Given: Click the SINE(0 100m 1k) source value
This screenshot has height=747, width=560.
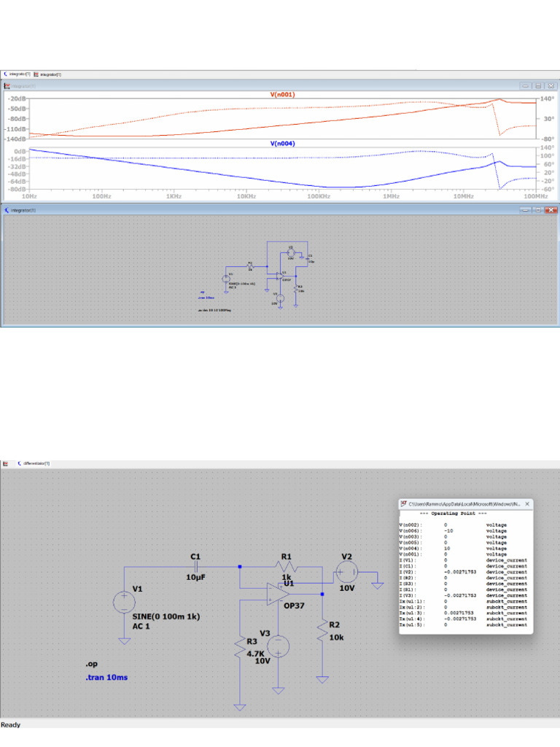Looking at the screenshot, I should (x=166, y=616).
